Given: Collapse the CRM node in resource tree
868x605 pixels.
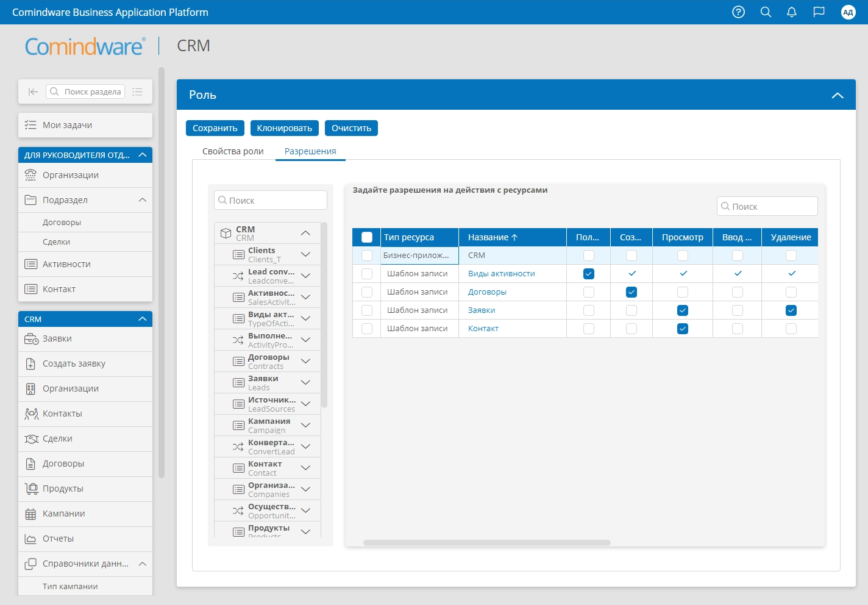Looking at the screenshot, I should click(x=306, y=233).
